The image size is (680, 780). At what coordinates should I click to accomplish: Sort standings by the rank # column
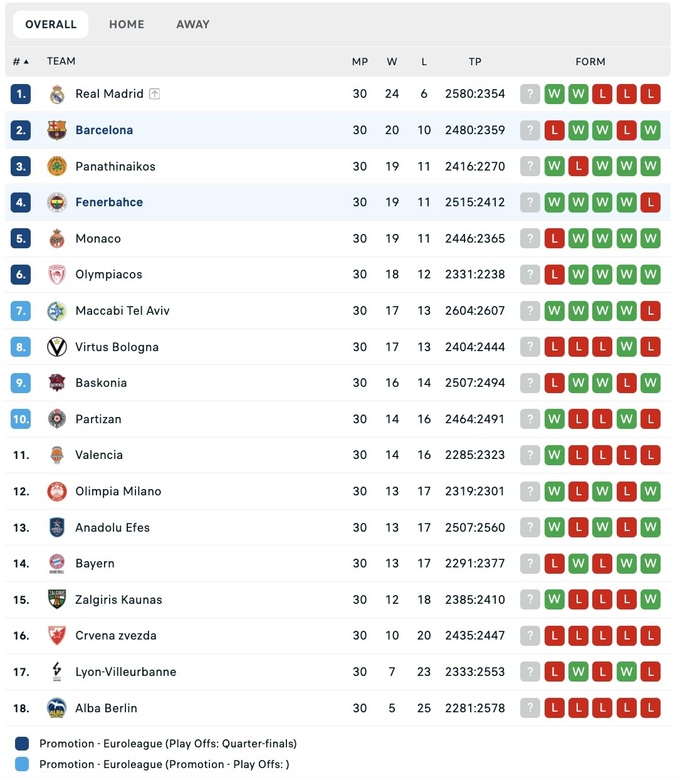point(20,62)
